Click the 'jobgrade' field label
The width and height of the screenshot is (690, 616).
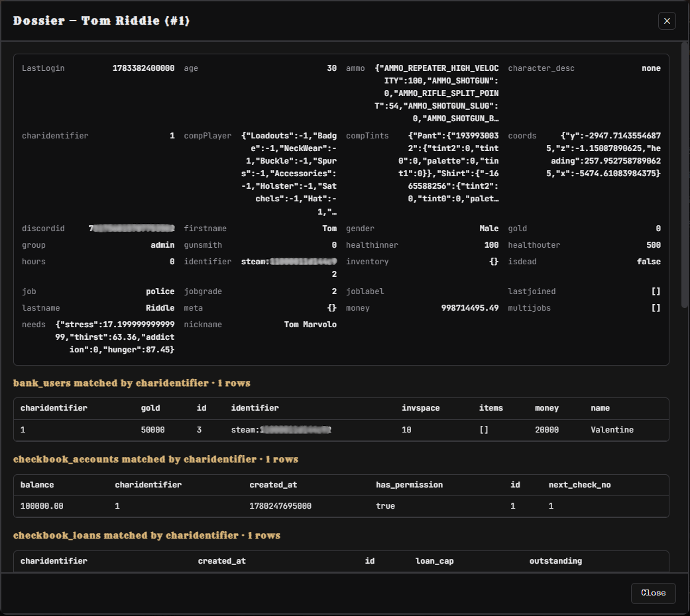pos(203,291)
